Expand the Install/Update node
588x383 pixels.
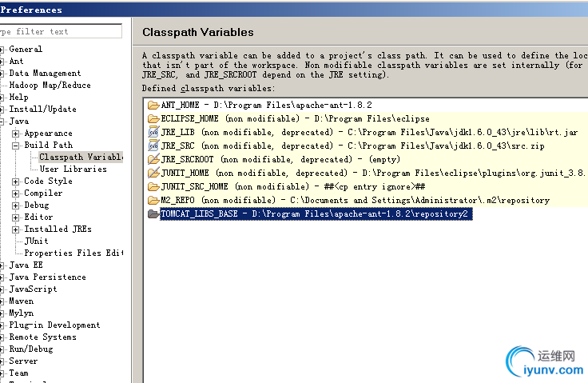pyautogui.click(x=2, y=110)
